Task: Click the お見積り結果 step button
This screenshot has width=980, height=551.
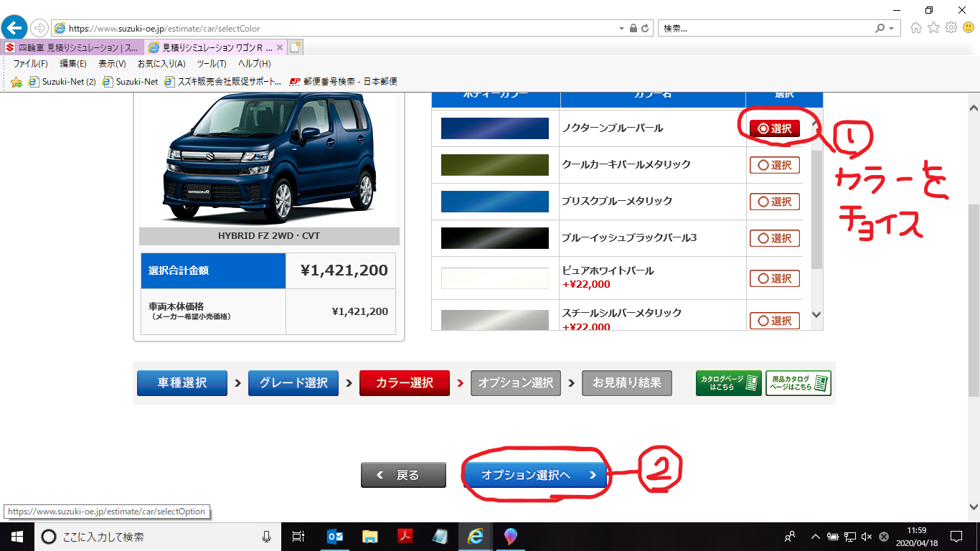Action: [627, 383]
